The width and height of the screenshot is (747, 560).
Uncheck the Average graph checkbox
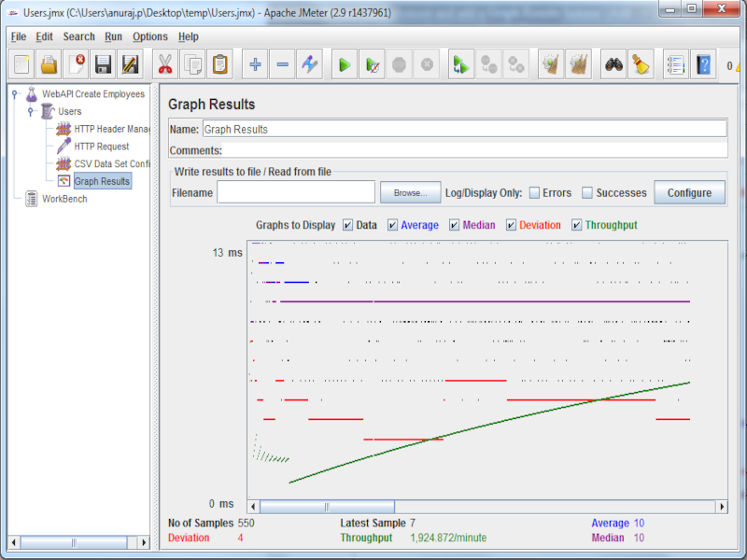tap(392, 225)
